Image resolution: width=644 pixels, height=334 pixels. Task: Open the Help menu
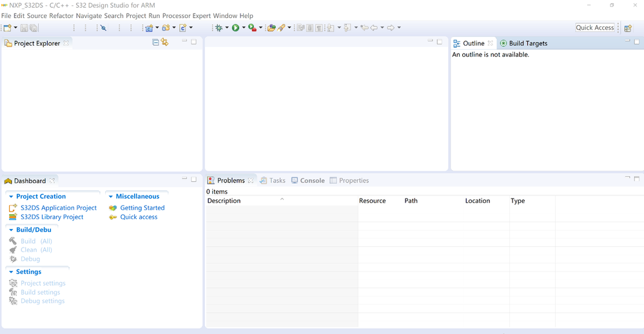(x=246, y=15)
